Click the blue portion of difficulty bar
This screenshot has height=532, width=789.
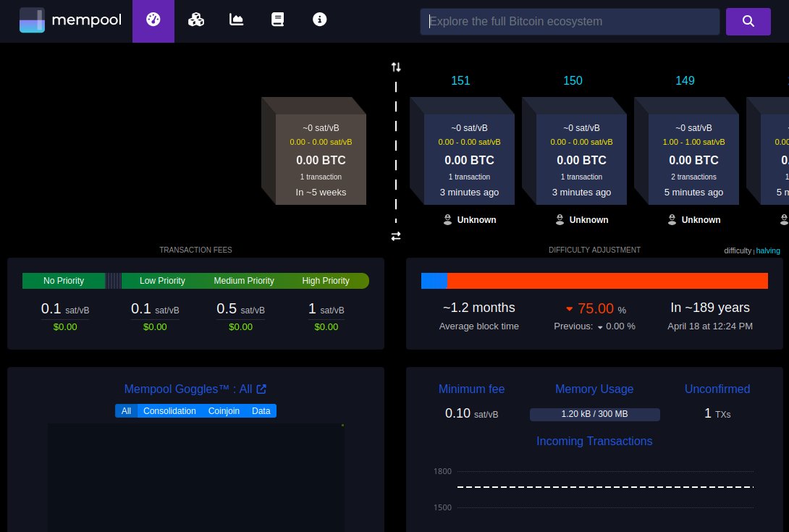pos(434,281)
